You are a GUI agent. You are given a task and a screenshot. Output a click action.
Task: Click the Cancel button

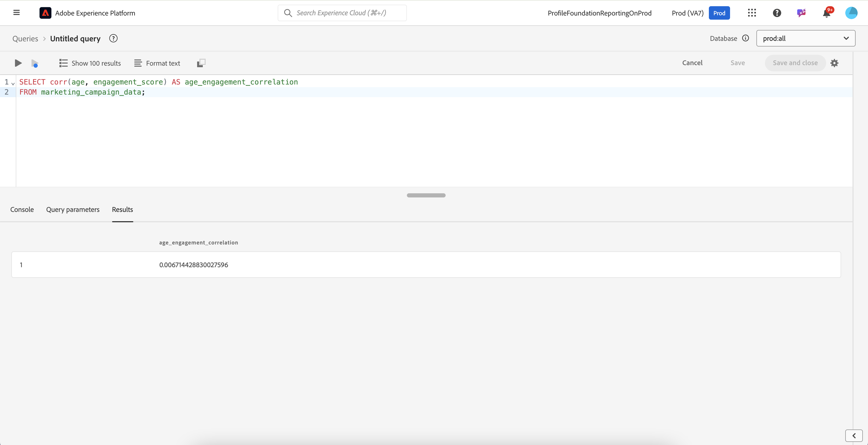(692, 63)
